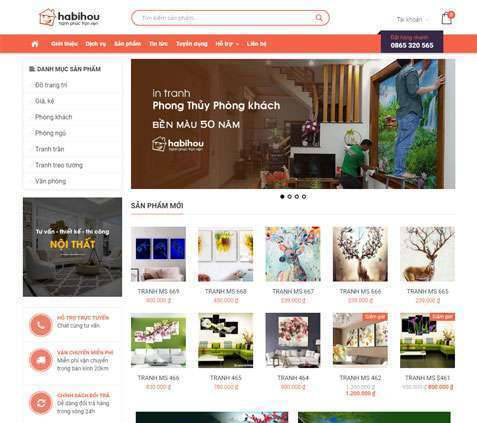This screenshot has height=423, width=477.
Task: Click the free shipping truck icon
Action: [x=40, y=360]
